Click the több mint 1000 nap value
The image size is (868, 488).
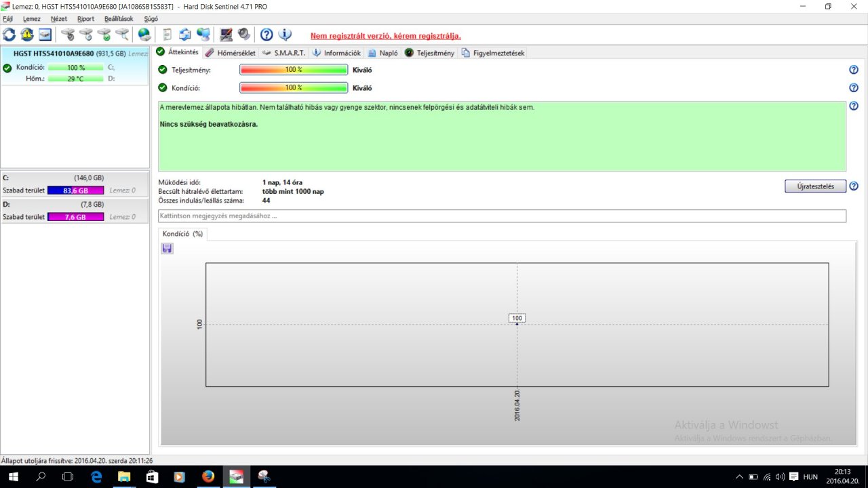293,191
